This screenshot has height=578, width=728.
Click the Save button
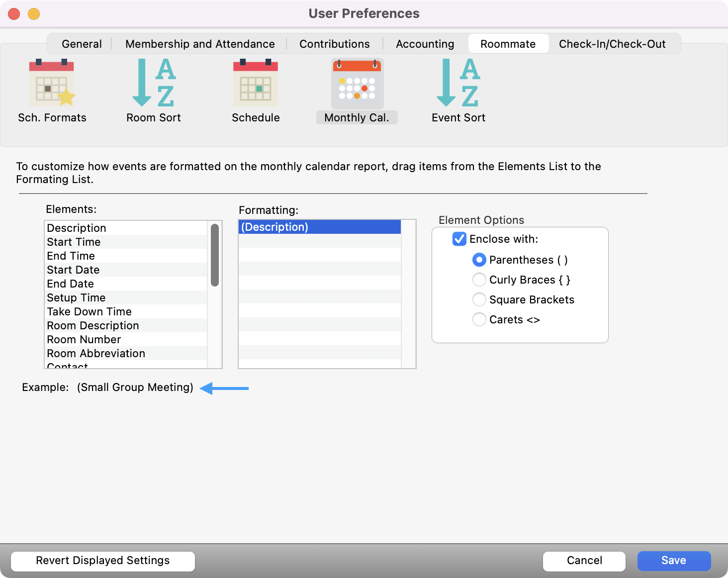(674, 561)
